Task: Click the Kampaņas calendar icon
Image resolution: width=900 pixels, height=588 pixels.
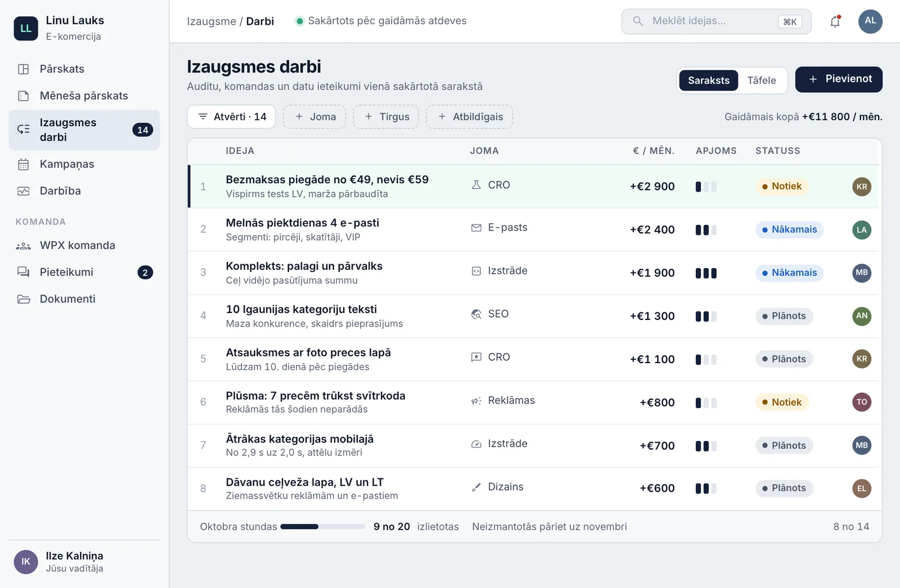Action: (x=24, y=164)
